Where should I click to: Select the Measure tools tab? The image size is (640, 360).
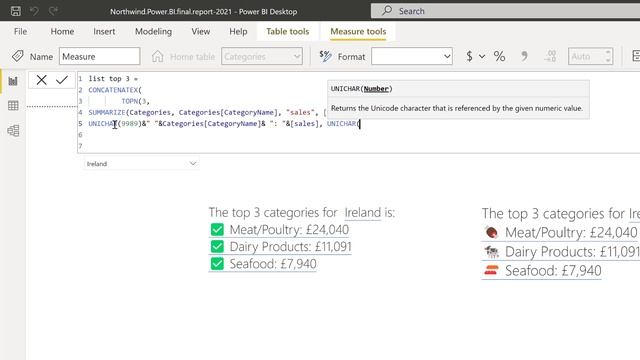358,31
